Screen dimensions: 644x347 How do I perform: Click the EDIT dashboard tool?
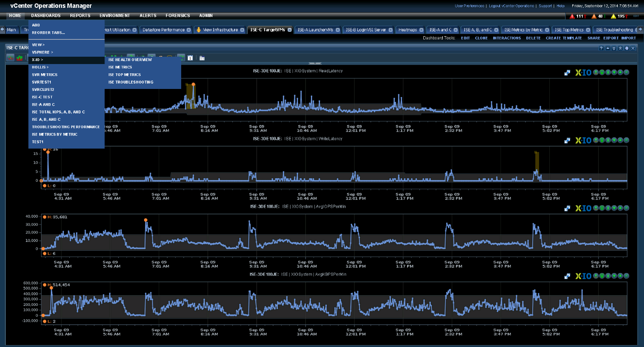pos(466,38)
